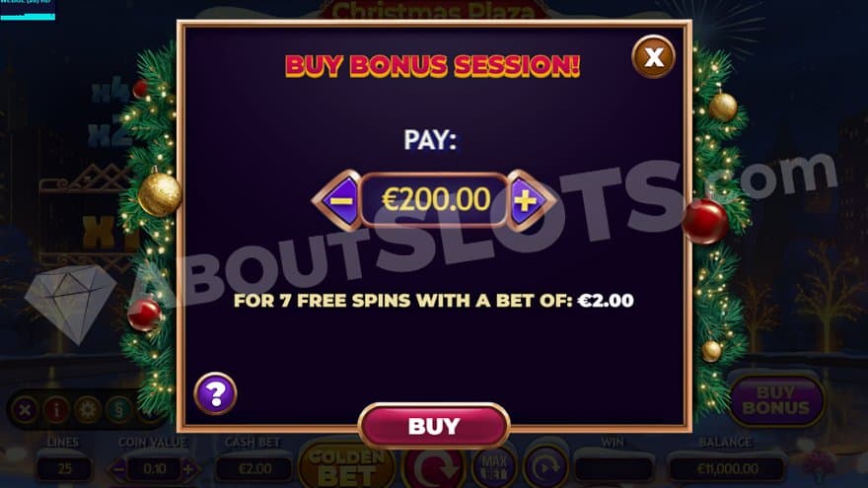Click the red spin button
Viewport: 868px width, 488px height.
(x=434, y=468)
